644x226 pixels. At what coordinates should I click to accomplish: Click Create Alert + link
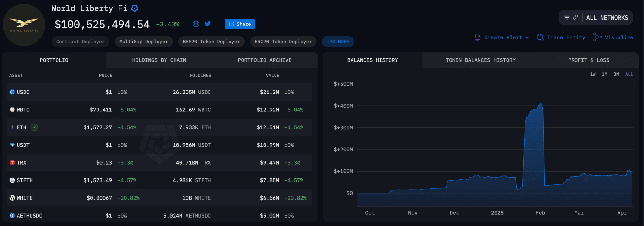[502, 37]
